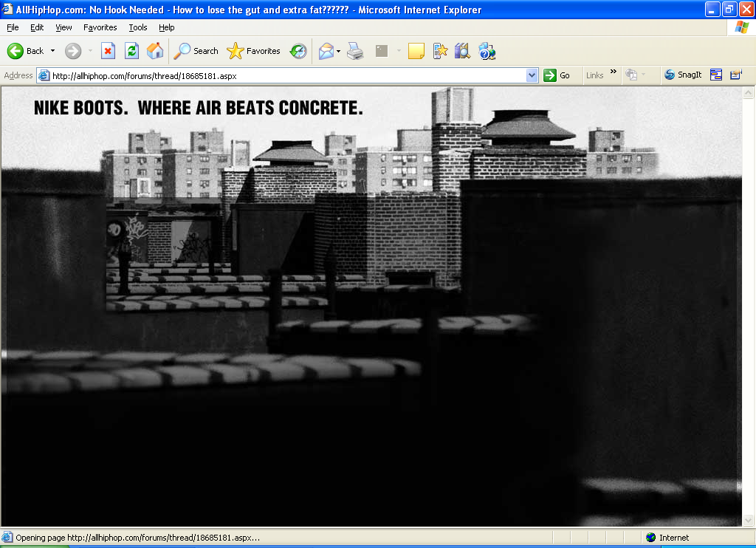Click the Nike Boots ad image
This screenshot has height=548, width=756.
(x=371, y=306)
